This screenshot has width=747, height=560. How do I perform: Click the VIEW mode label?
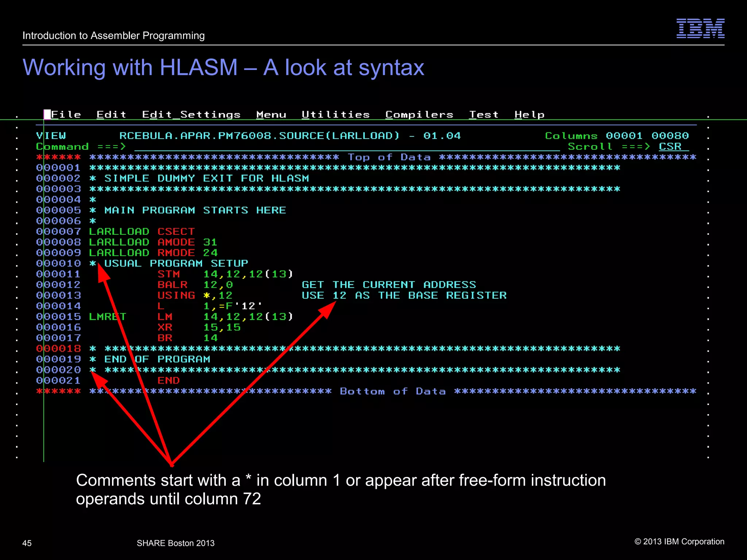coord(51,136)
